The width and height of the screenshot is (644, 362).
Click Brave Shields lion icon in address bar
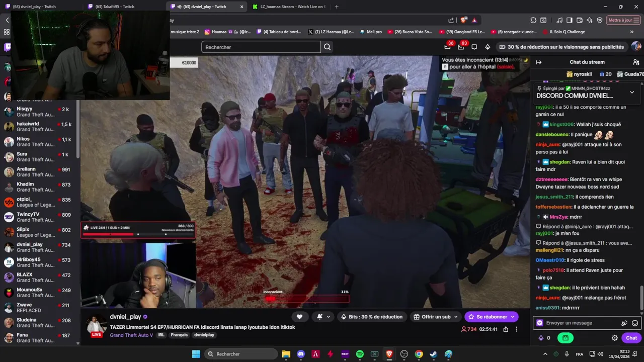(x=463, y=20)
